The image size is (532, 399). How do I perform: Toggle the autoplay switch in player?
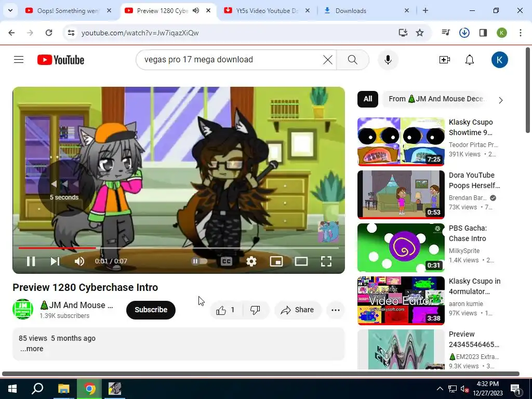click(x=199, y=261)
